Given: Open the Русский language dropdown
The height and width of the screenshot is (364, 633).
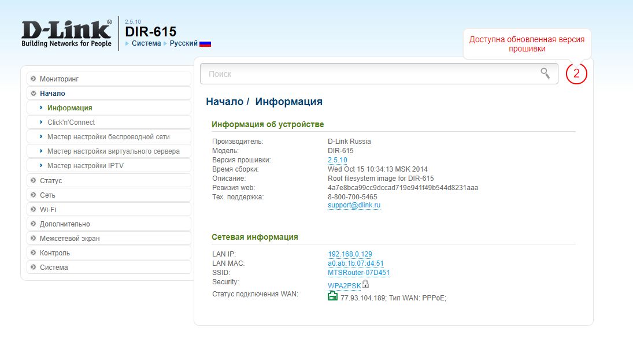Looking at the screenshot, I should [x=183, y=43].
